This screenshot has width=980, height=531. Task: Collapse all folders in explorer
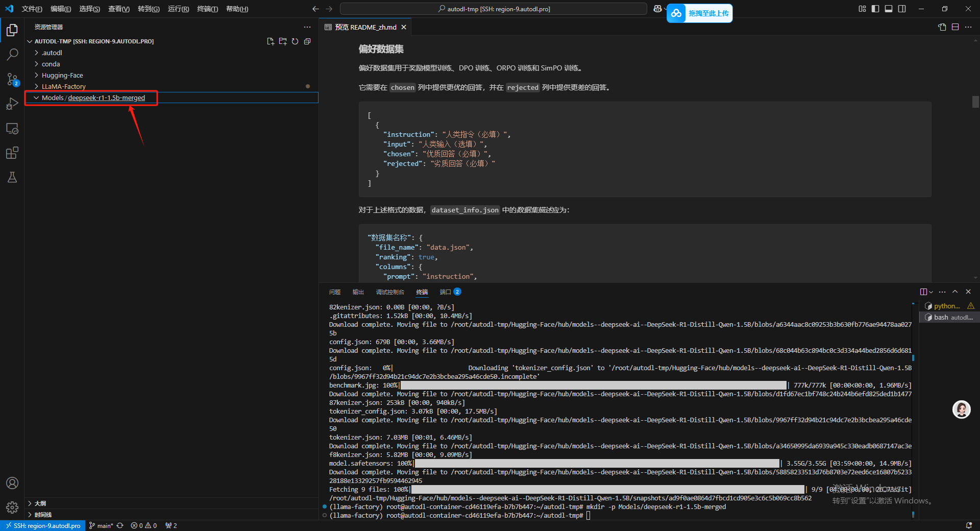[x=307, y=41]
